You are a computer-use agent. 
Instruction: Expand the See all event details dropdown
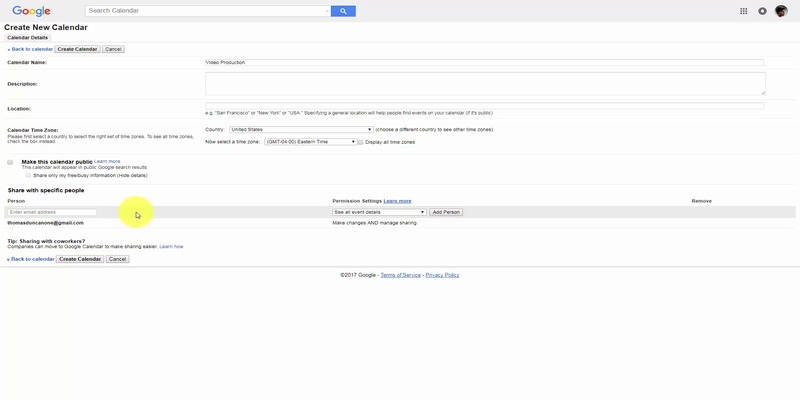pyautogui.click(x=380, y=212)
